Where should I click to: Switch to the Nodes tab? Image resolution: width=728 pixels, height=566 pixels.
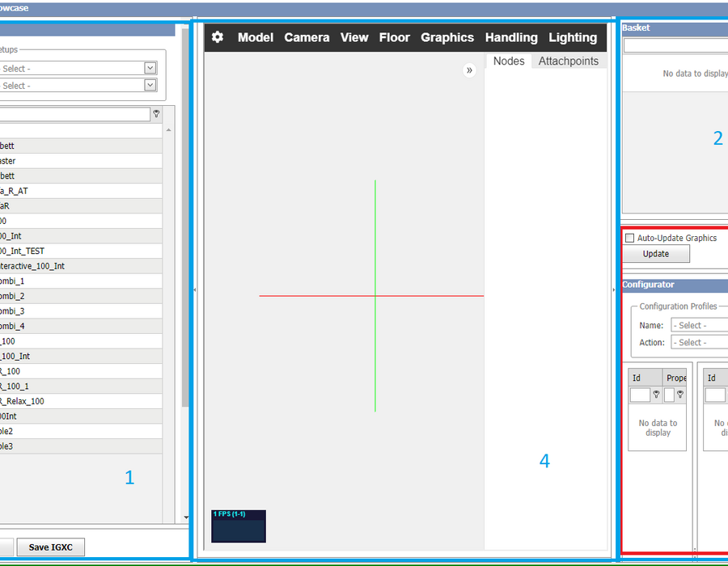[509, 61]
